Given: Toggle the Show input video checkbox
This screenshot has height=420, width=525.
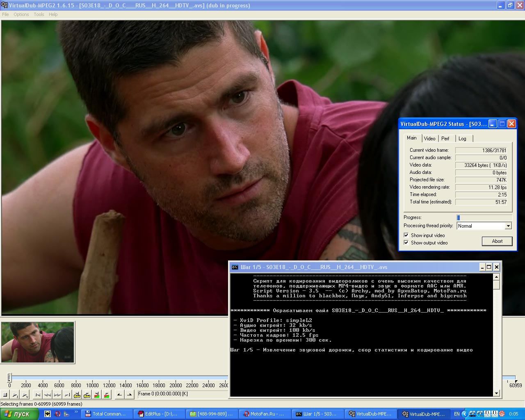Looking at the screenshot, I should (x=406, y=235).
